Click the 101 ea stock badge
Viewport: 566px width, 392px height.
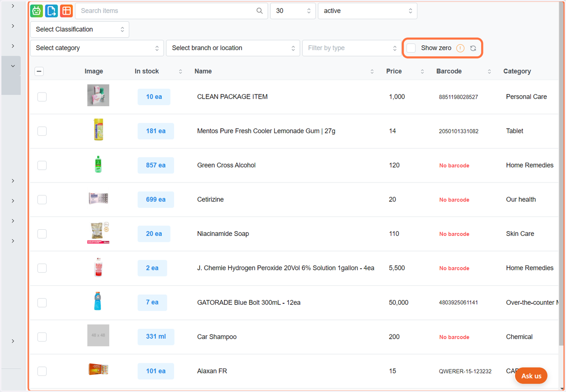point(156,371)
